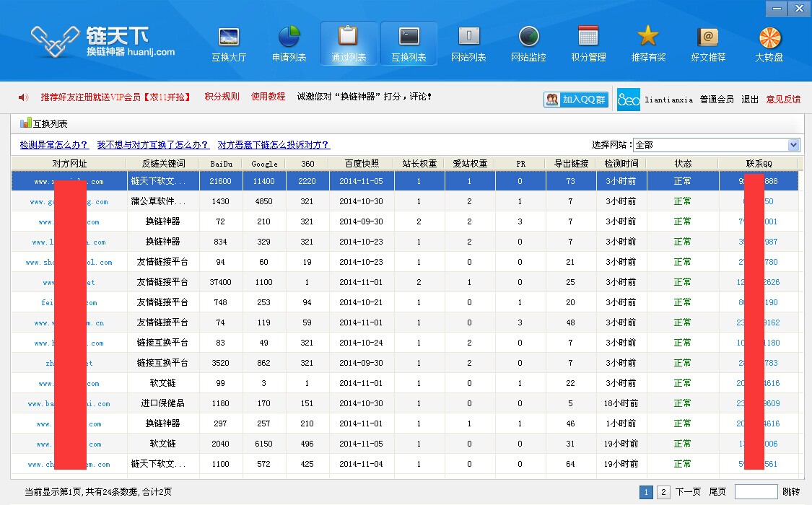This screenshot has width=812, height=505.
Task: Click the 加入QQ群 button
Action: coord(576,100)
